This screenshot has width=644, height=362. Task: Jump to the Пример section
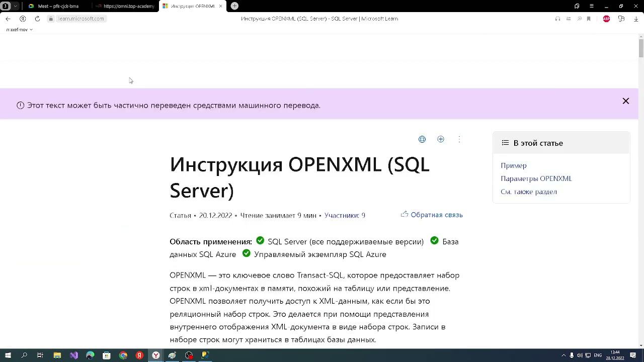coord(514,165)
